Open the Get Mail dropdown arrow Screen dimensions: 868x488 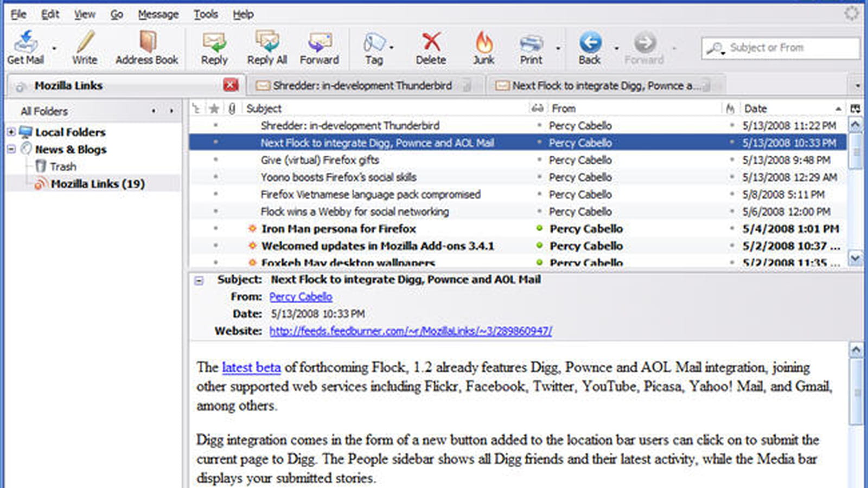pos(54,48)
